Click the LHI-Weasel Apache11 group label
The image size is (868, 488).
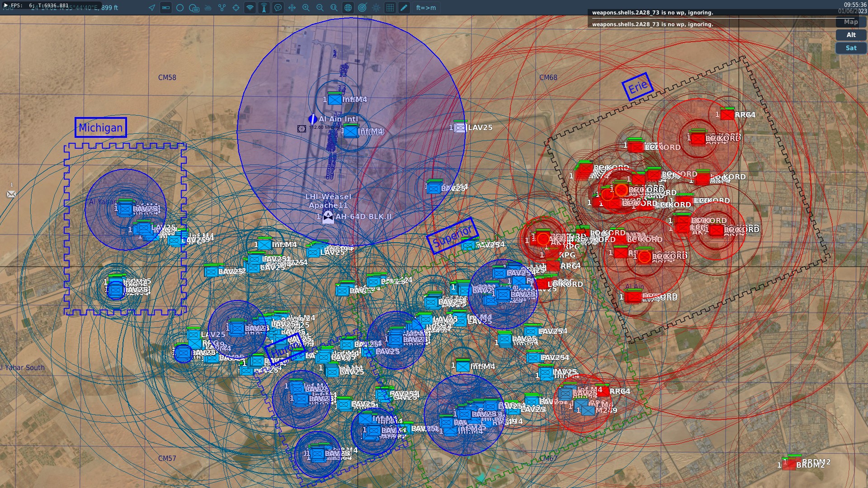pos(328,201)
